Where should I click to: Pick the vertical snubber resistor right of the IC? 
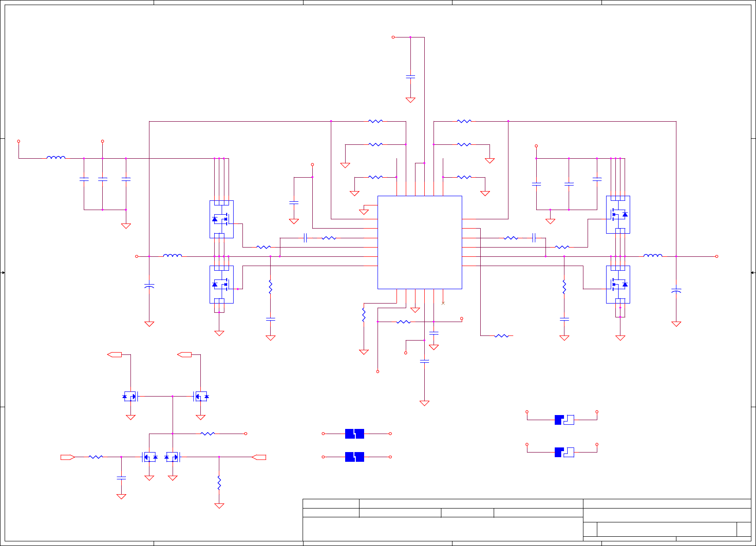pos(564,287)
